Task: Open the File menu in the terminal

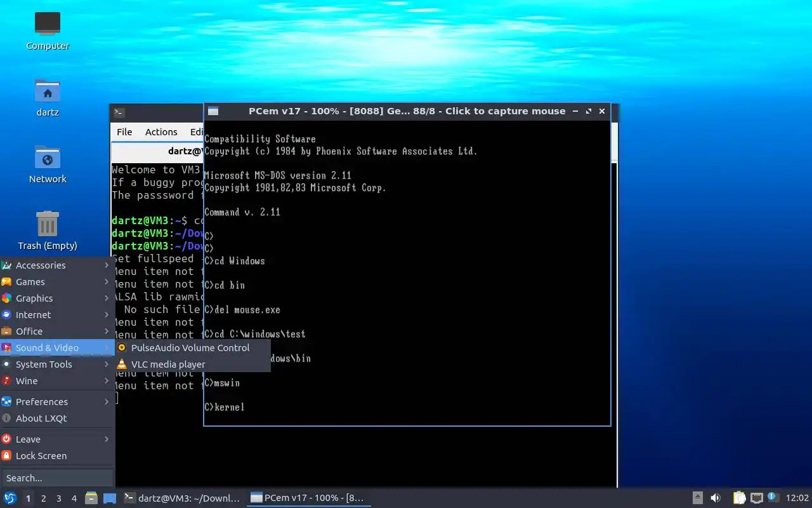Action: point(124,132)
